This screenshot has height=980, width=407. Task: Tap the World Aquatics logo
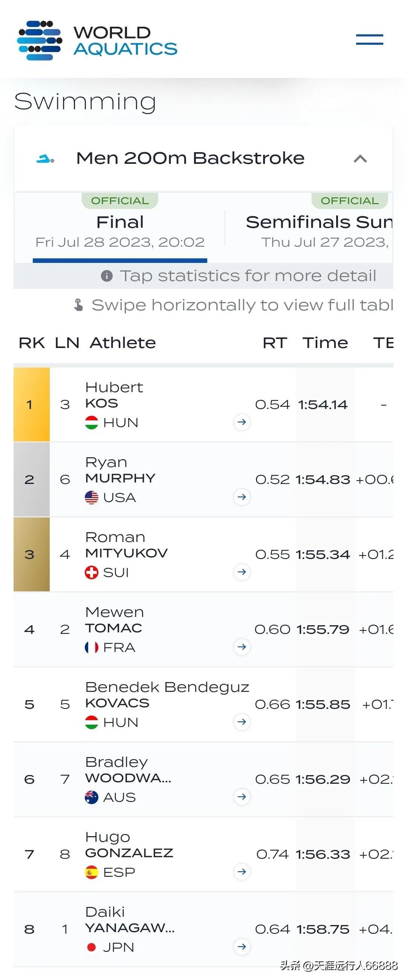(x=98, y=40)
